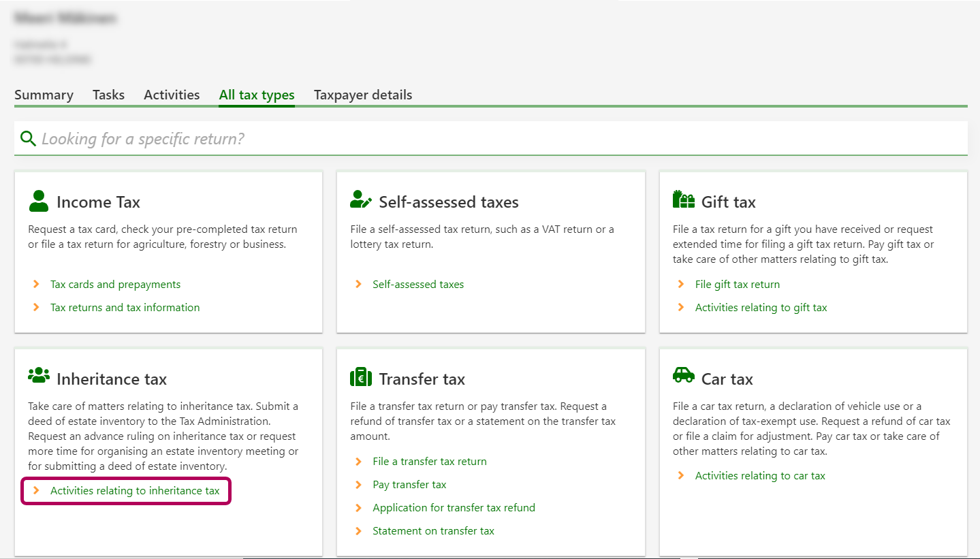The image size is (980, 559).
Task: Open the Self-assessed taxes link
Action: pyautogui.click(x=418, y=285)
